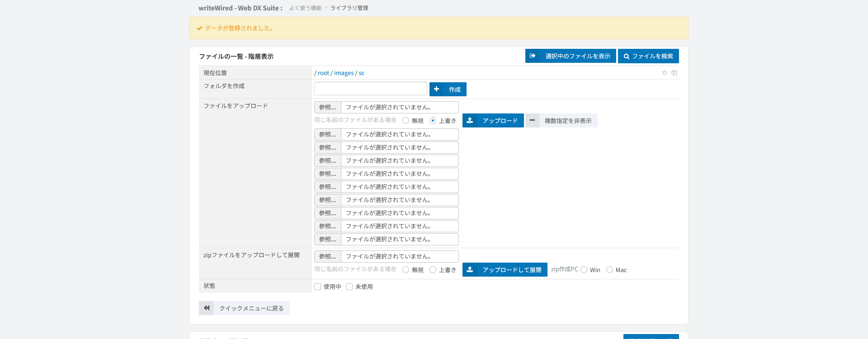Click first 参照... browse button in file upload
Viewport: 868px width, 339px height.
(x=328, y=107)
